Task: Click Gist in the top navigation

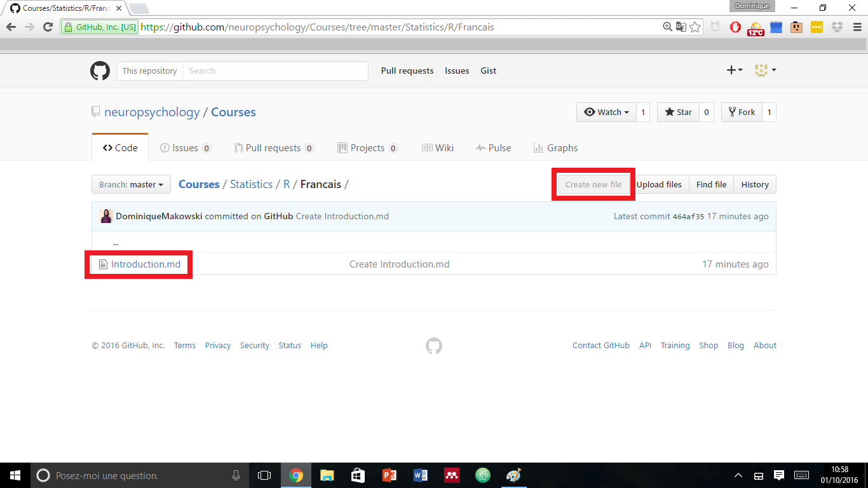Action: pyautogui.click(x=489, y=71)
